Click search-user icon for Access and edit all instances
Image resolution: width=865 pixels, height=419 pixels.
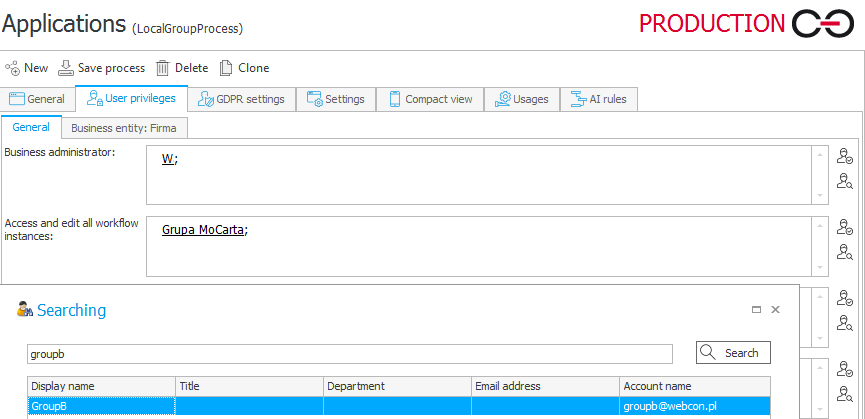click(x=844, y=251)
